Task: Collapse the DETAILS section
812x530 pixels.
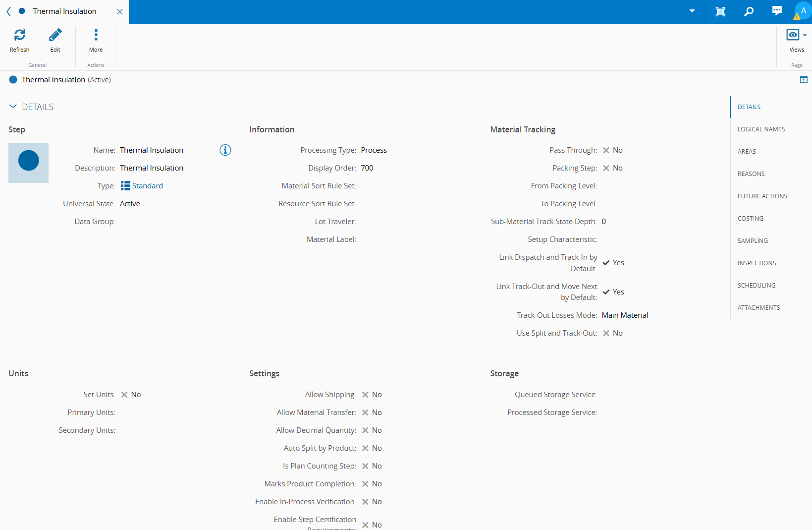Action: pyautogui.click(x=13, y=107)
